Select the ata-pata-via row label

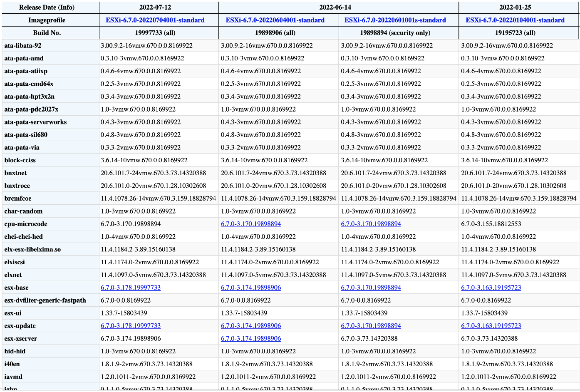(x=22, y=148)
